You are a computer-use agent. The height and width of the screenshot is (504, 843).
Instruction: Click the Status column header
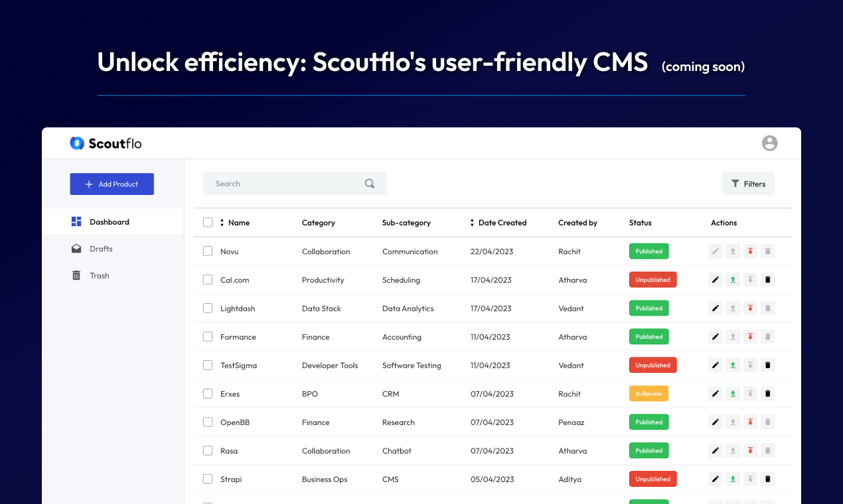tap(641, 223)
